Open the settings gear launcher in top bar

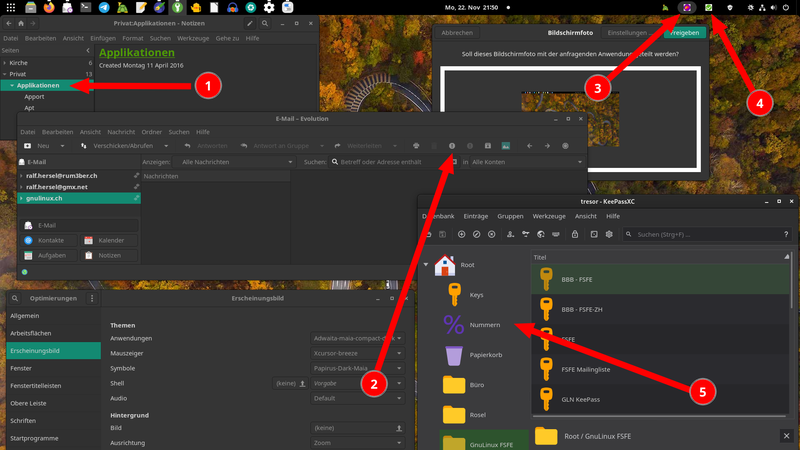(269, 7)
